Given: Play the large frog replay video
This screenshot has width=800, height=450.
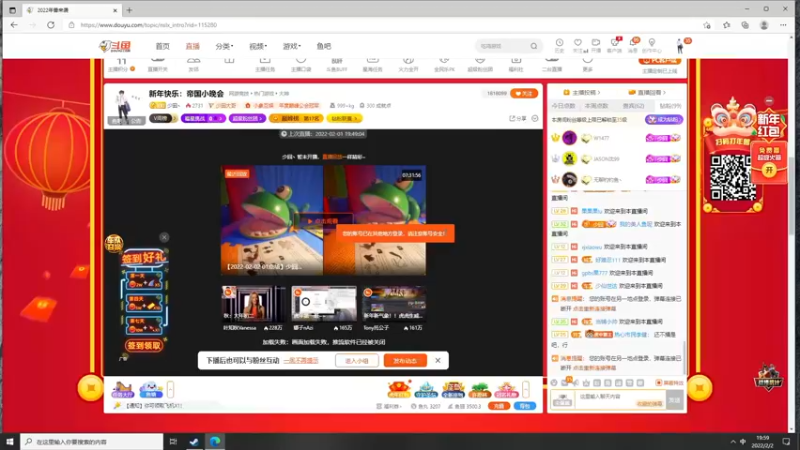Looking at the screenshot, I should pyautogui.click(x=323, y=221).
